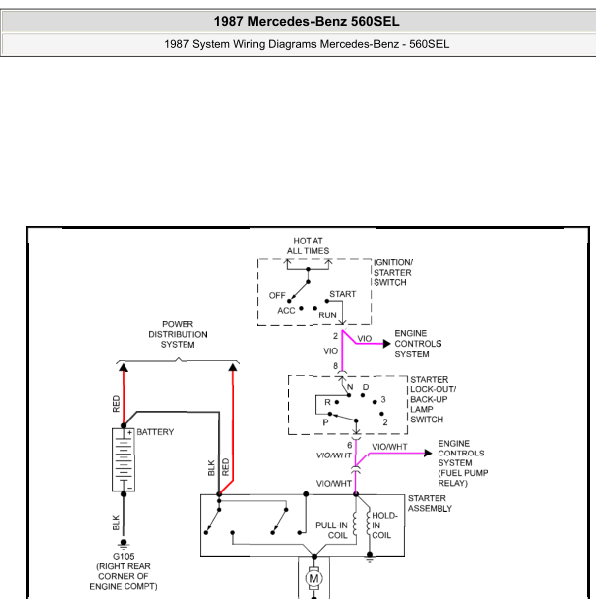596x599 pixels.
Task: Click the D gear position label
Action: click(366, 387)
